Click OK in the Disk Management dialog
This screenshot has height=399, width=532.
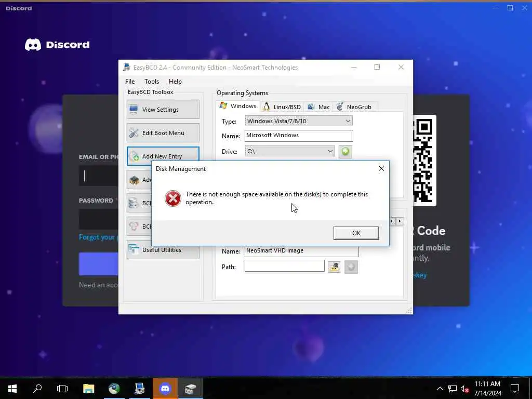coord(356,233)
